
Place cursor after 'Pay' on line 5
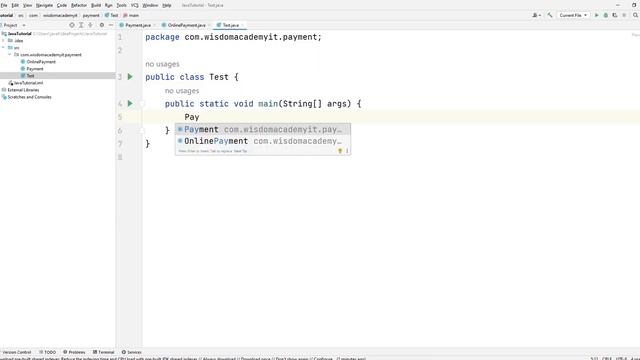tap(200, 117)
